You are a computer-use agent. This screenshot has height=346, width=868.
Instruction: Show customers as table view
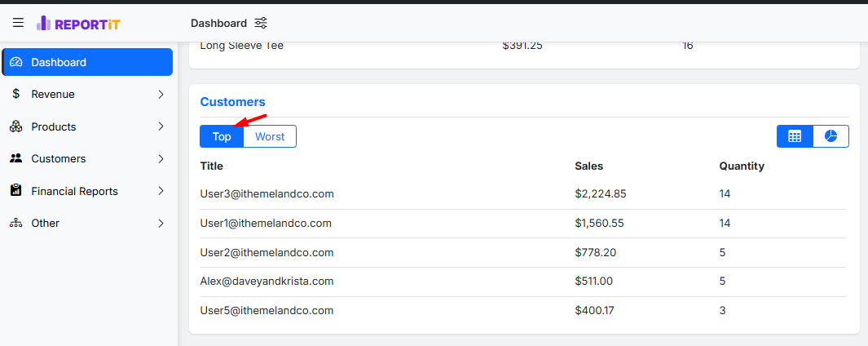(x=795, y=136)
